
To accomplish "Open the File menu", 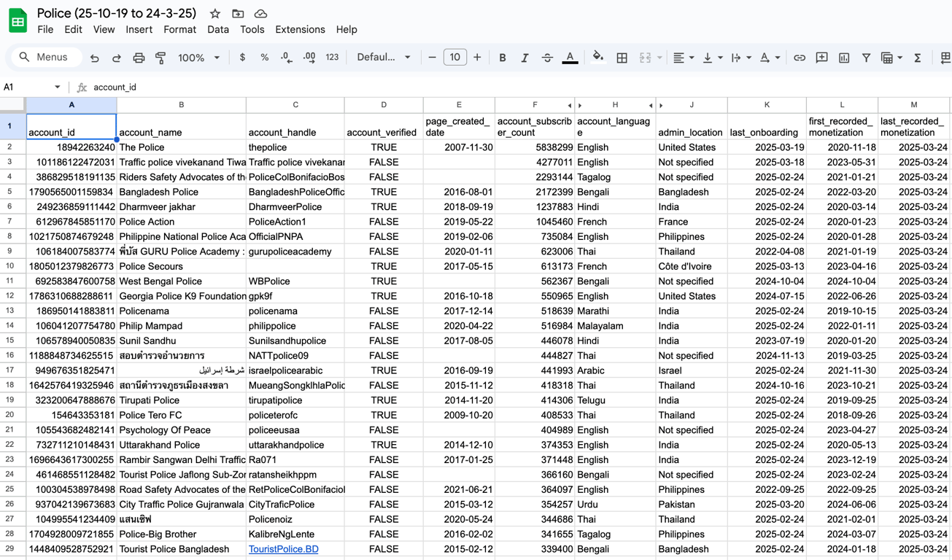I will [45, 30].
